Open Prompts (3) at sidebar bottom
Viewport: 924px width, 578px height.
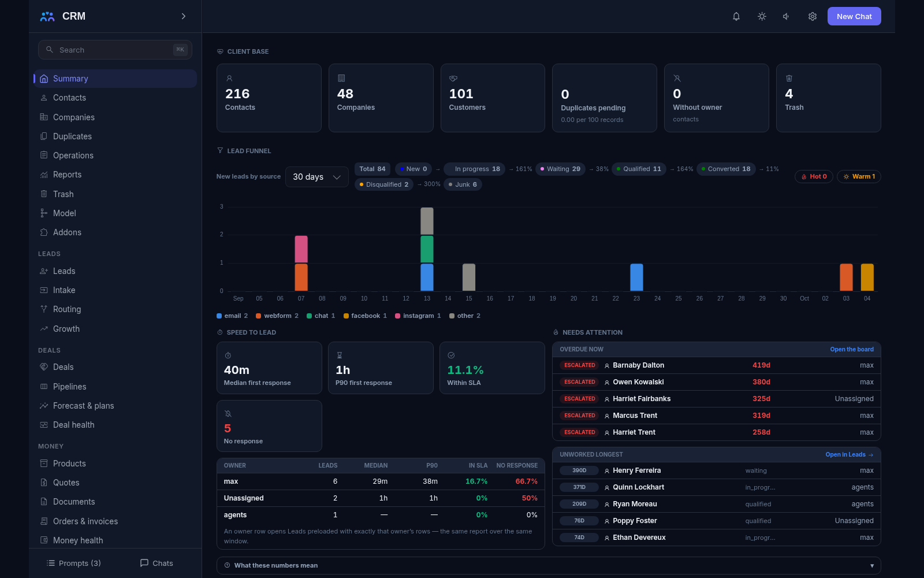pyautogui.click(x=73, y=563)
